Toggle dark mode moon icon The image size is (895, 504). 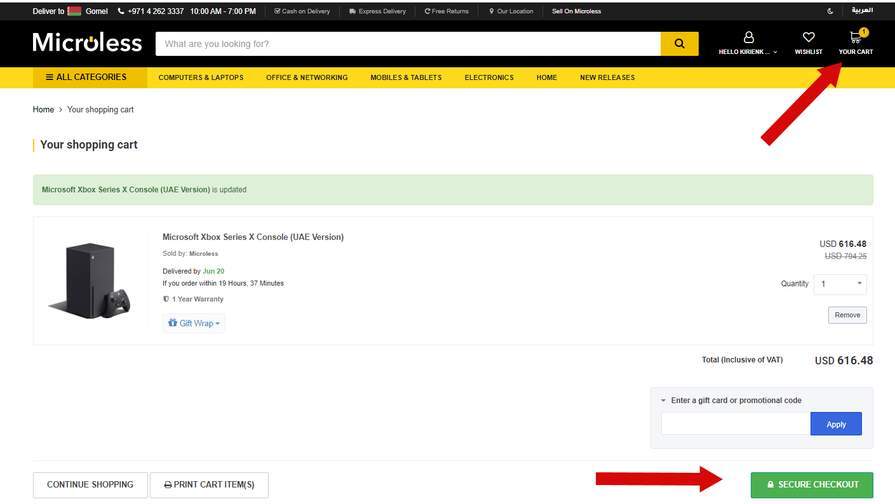click(830, 11)
